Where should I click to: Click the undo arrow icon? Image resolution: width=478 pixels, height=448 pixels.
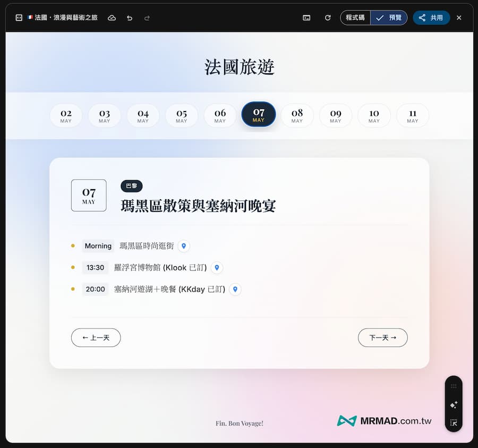coord(129,18)
